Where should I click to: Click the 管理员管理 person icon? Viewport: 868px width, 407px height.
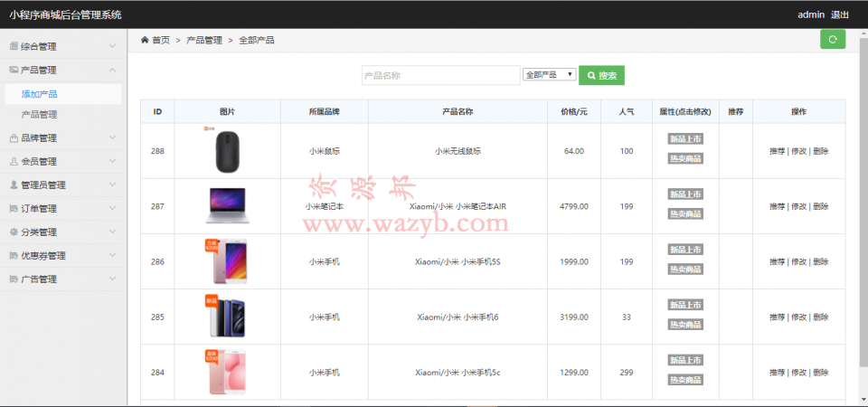tap(14, 185)
